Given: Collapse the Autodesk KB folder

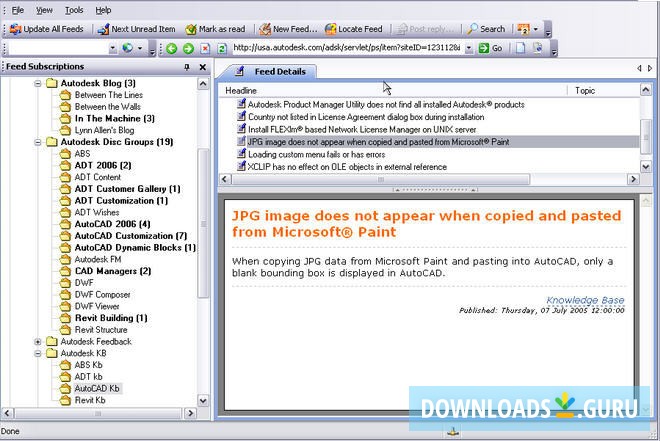Looking at the screenshot, I should pos(37,353).
